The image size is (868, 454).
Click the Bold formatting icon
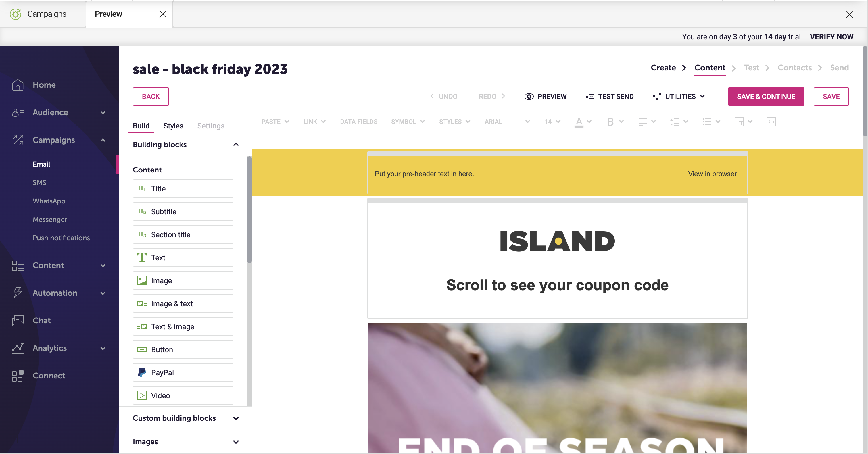click(610, 122)
